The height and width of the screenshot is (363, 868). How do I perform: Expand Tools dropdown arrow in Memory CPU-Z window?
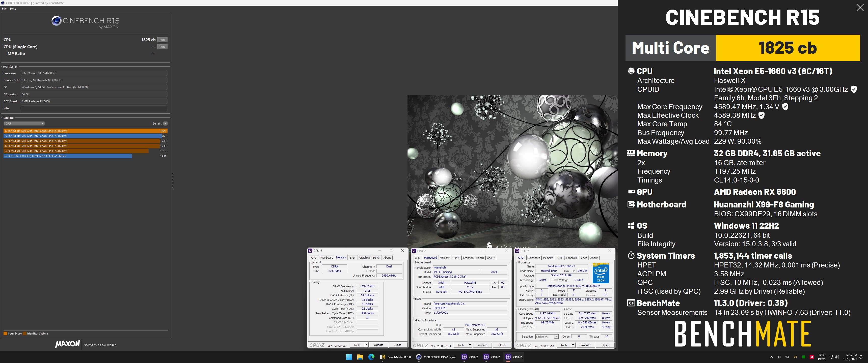(x=366, y=345)
